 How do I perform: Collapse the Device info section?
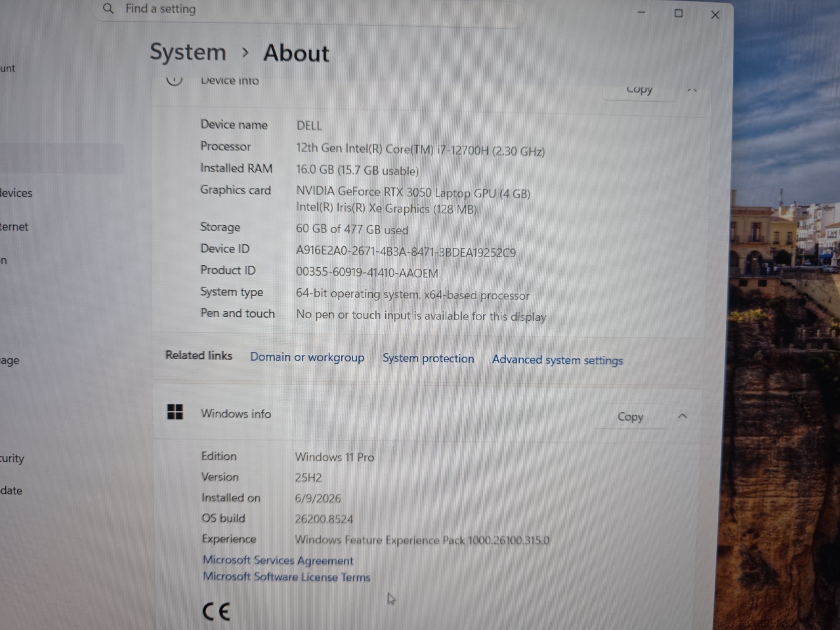692,91
